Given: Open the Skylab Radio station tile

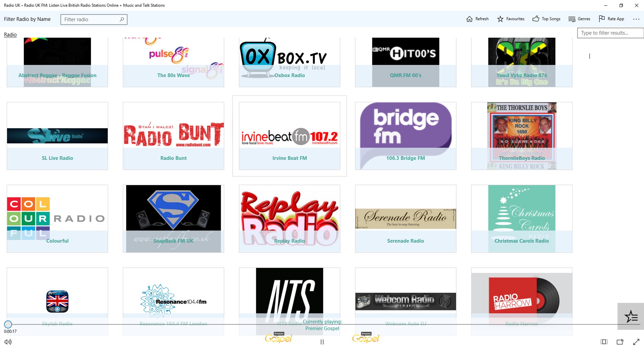Looking at the screenshot, I should click(57, 301).
